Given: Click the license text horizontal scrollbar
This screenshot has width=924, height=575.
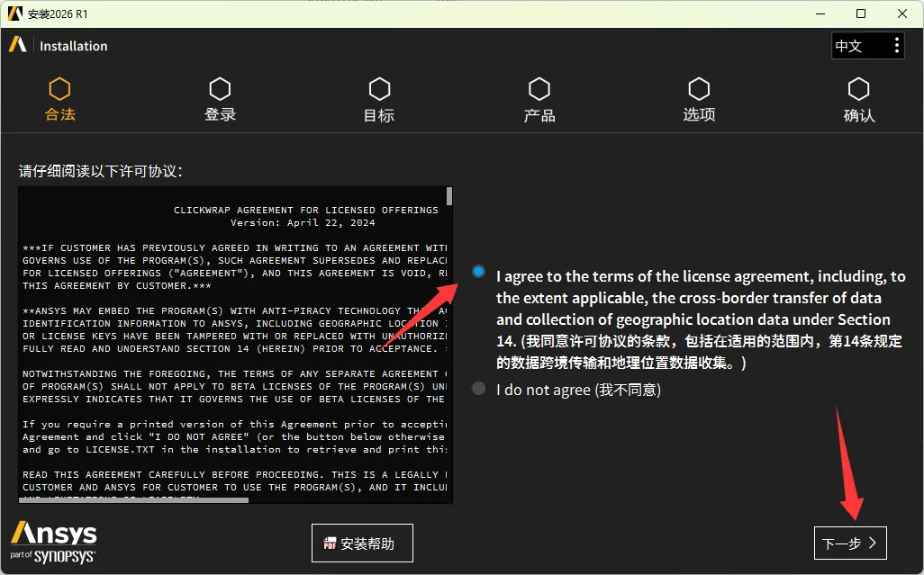Looking at the screenshot, I should [134, 500].
